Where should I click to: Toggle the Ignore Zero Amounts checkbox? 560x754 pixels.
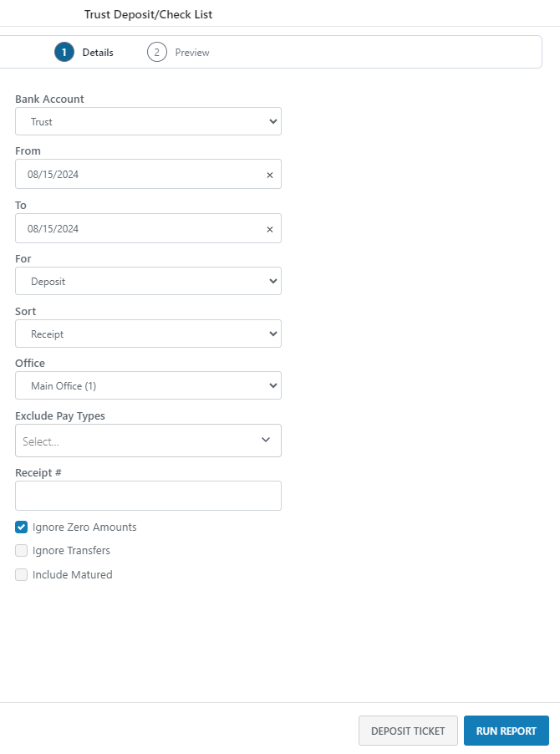[x=22, y=527]
